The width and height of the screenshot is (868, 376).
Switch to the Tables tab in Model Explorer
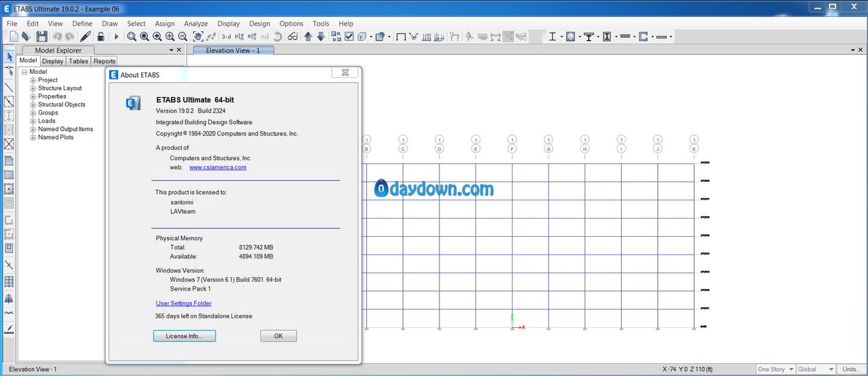coord(79,61)
